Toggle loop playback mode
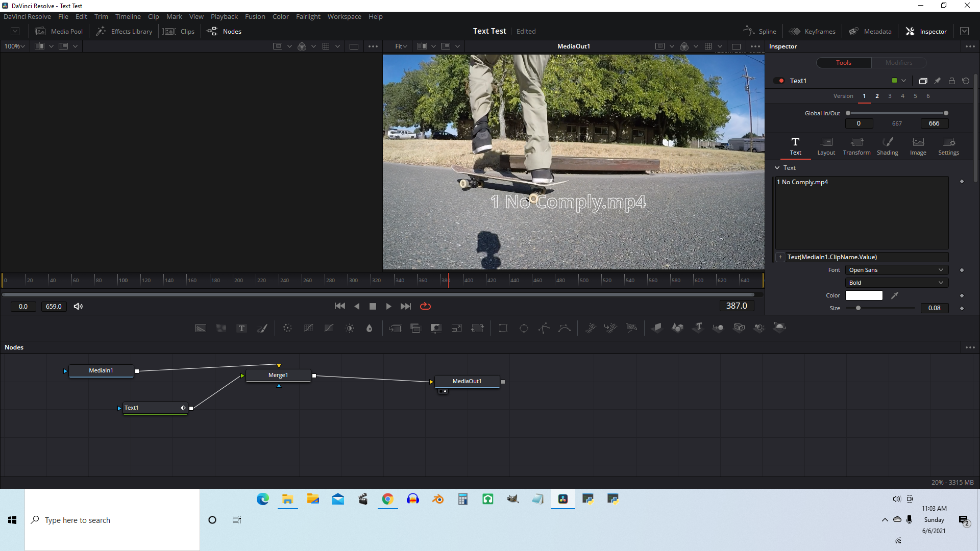Viewport: 980px width, 551px height. [x=425, y=306]
